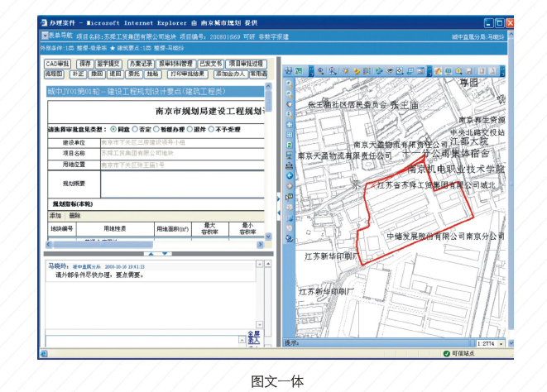The width and height of the screenshot is (547, 392).
Task: Click into the comment input box at bottom left
Action: coord(142,341)
